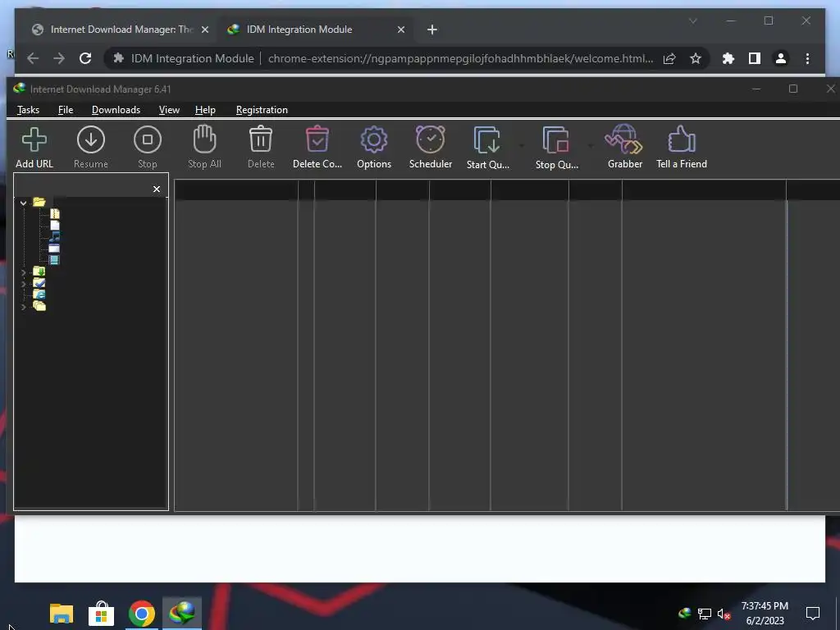Close the Internet Download Manager browser tab
This screenshot has width=840, height=630.
pos(204,30)
